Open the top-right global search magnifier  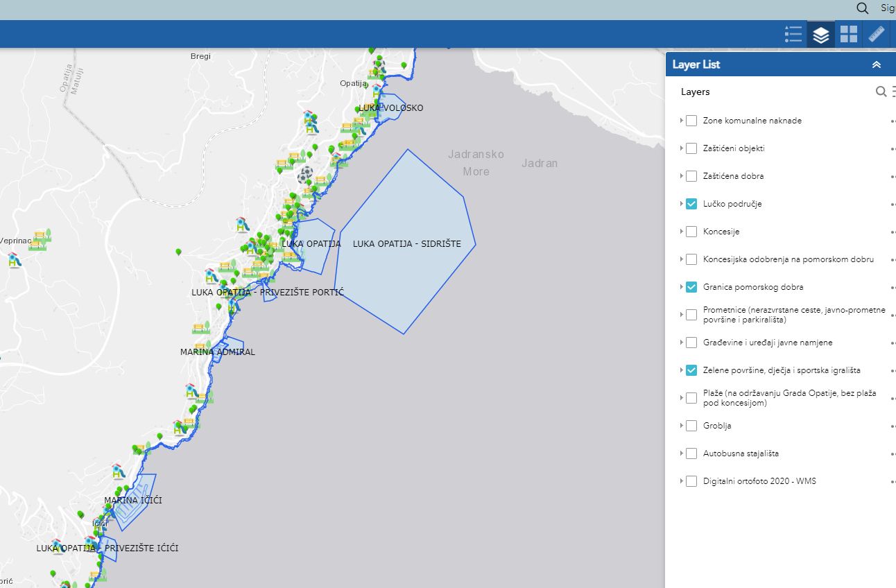(862, 8)
